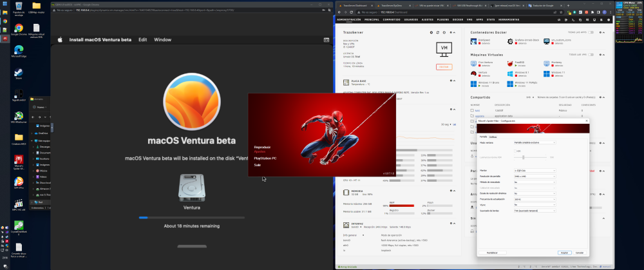
Task: Open the Frecuencia de actualización dropdown
Action: tap(535, 199)
